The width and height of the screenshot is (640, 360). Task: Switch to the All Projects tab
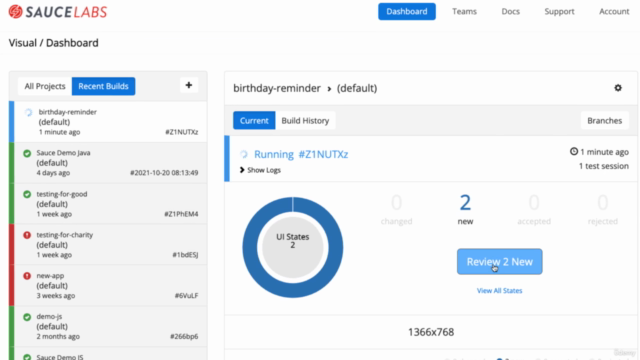45,86
